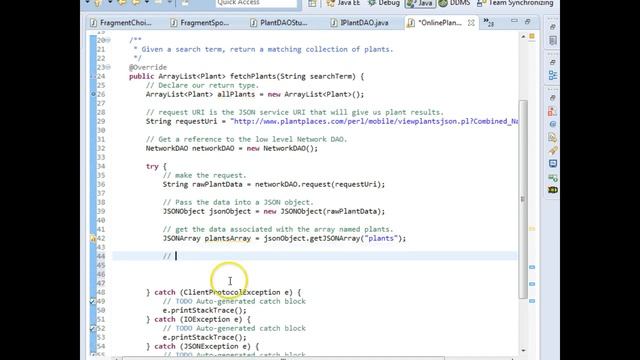Restore the trim stack above the Outline icon
The image size is (640, 360).
tap(553, 62)
